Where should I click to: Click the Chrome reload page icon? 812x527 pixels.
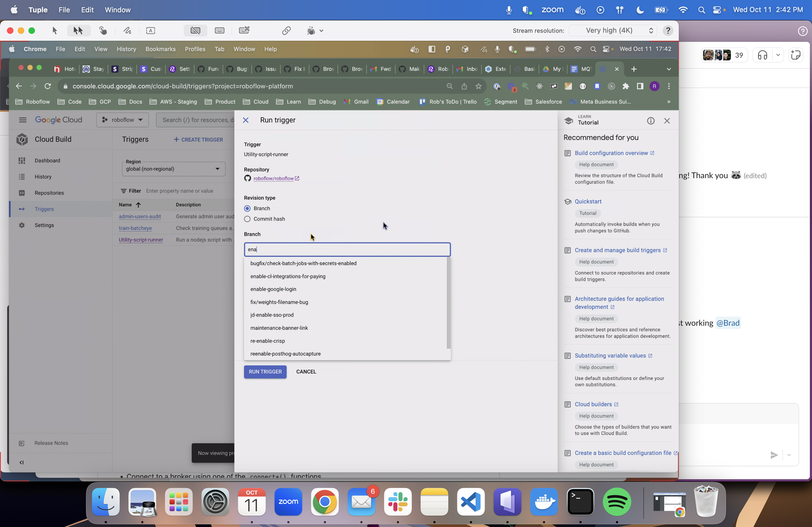point(48,86)
